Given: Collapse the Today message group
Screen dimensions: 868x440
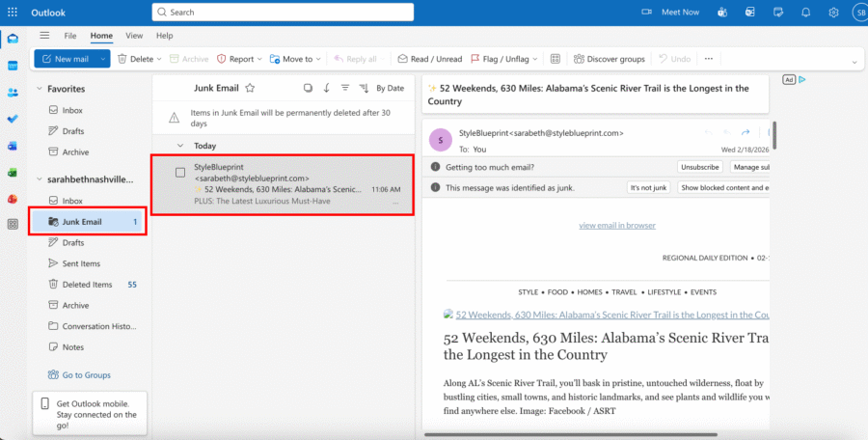Looking at the screenshot, I should pyautogui.click(x=180, y=146).
